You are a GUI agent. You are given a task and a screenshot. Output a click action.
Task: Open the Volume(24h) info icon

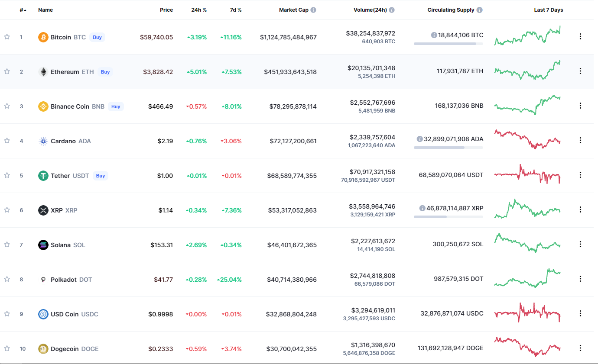point(392,10)
